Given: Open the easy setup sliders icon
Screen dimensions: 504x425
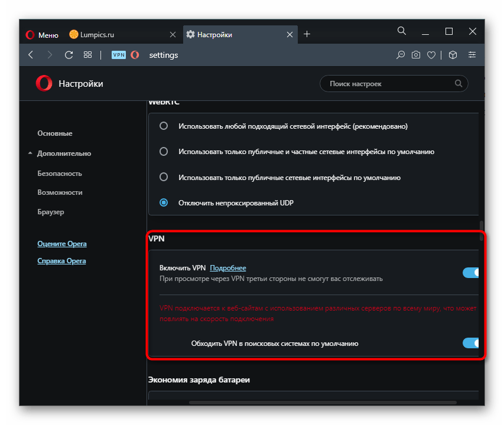Looking at the screenshot, I should pyautogui.click(x=472, y=55).
